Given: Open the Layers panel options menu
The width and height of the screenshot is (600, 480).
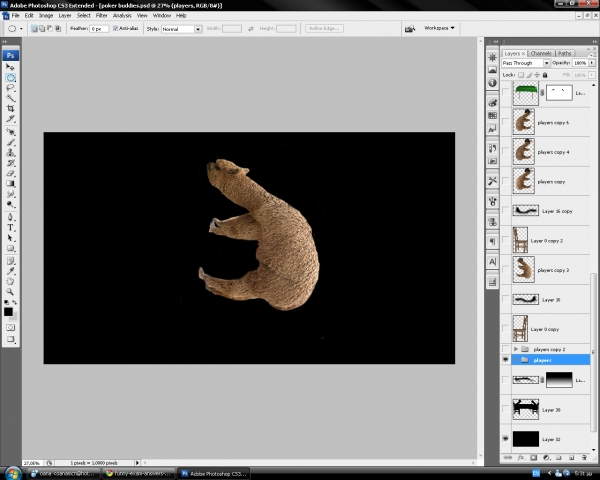Looking at the screenshot, I should pyautogui.click(x=591, y=55).
